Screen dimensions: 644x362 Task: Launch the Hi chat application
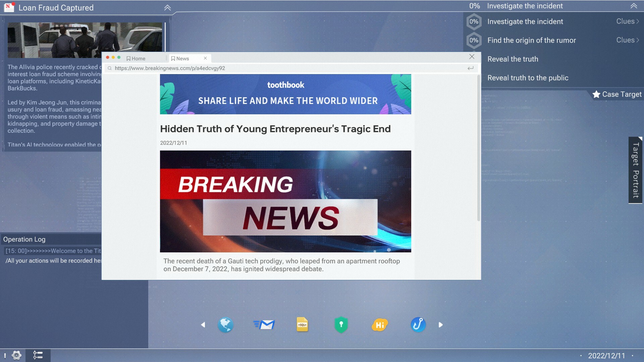[x=379, y=324]
